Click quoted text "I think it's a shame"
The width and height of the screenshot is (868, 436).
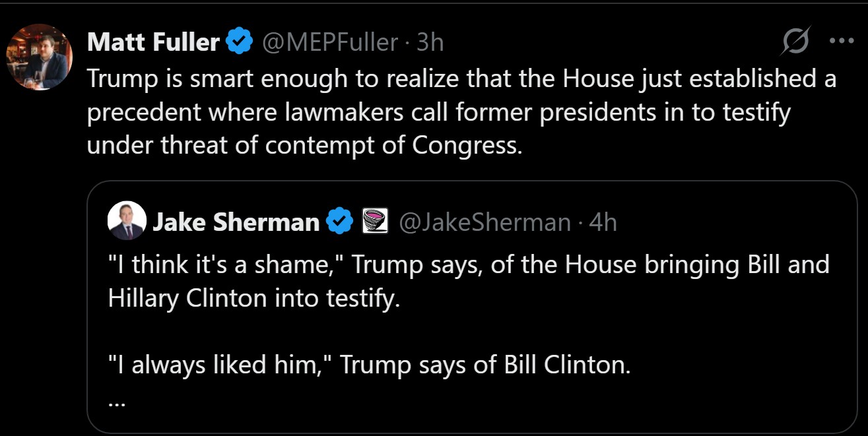tap(224, 265)
